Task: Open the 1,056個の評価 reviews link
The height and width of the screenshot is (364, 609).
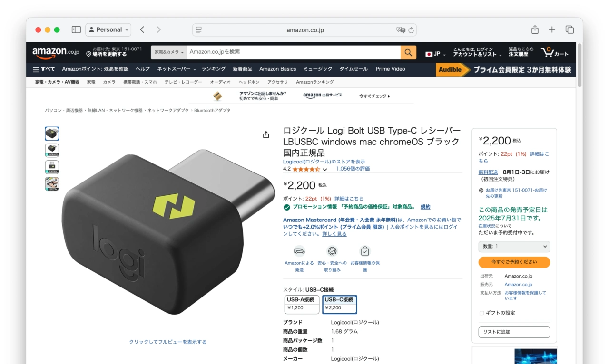Action: (353, 169)
